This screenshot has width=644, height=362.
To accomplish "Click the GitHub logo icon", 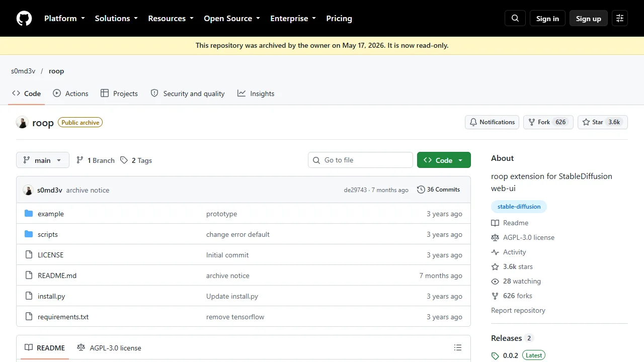I will pos(24,18).
